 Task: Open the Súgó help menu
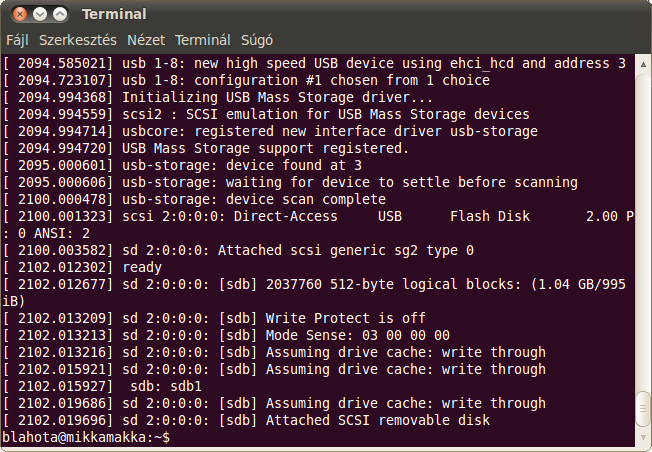coord(257,40)
